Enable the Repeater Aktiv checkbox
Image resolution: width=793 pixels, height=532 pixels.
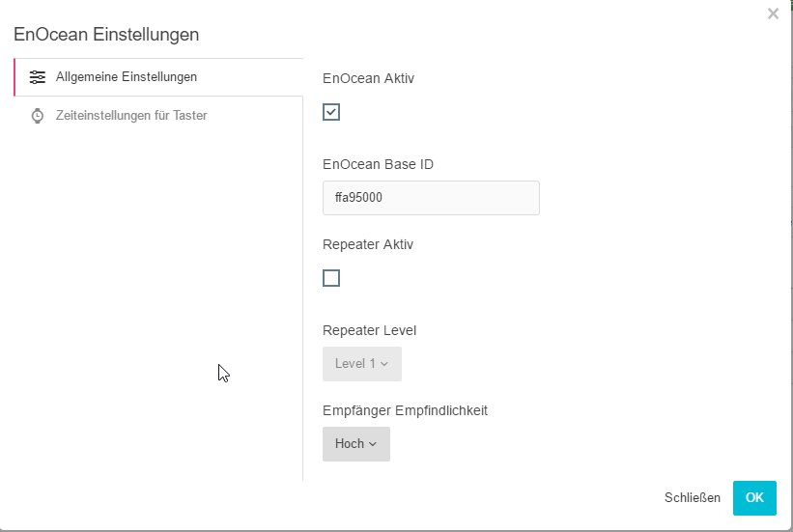(331, 278)
